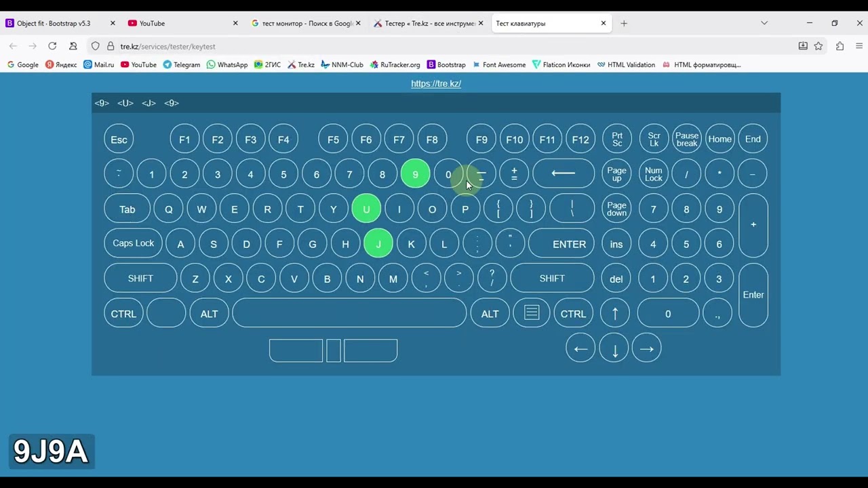The image size is (868, 488).
Task: Open the HTML форматировщик bookmark
Action: coord(702,64)
